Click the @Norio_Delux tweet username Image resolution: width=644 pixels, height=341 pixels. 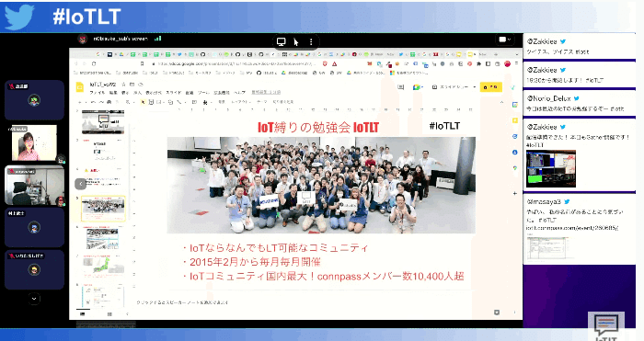point(548,98)
